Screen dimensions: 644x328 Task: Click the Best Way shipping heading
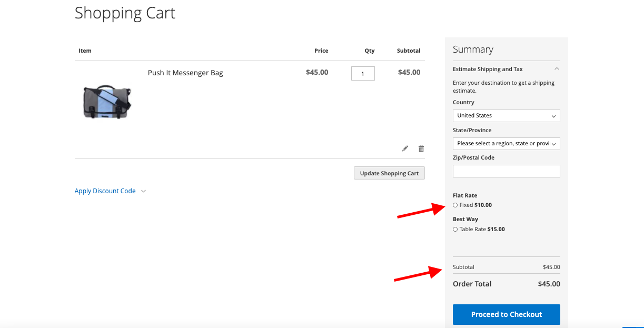pyautogui.click(x=465, y=219)
